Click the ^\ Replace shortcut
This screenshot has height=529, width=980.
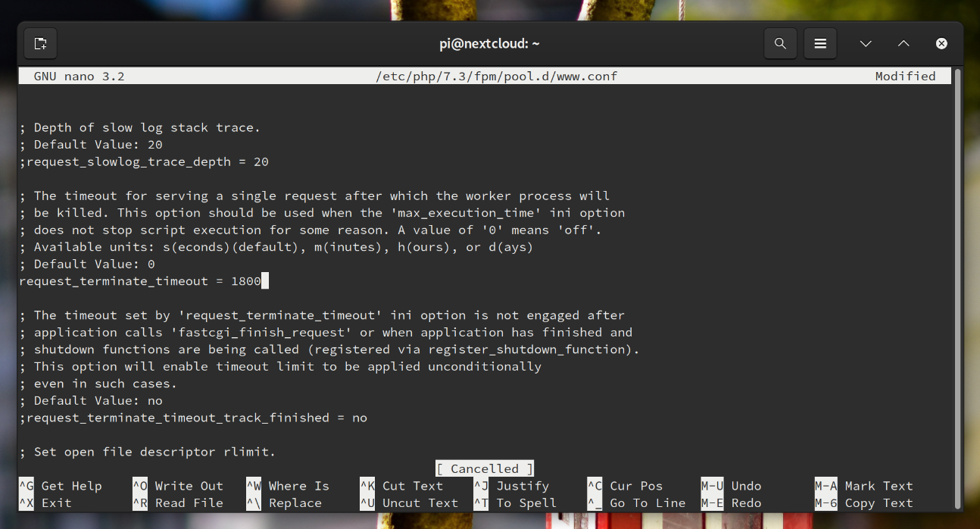click(x=284, y=503)
